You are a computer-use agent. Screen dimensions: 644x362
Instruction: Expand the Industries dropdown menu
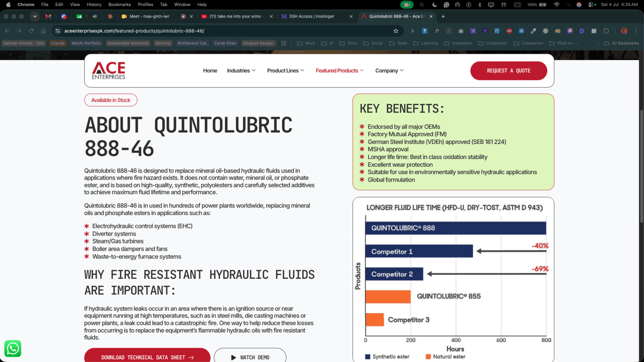click(241, 71)
